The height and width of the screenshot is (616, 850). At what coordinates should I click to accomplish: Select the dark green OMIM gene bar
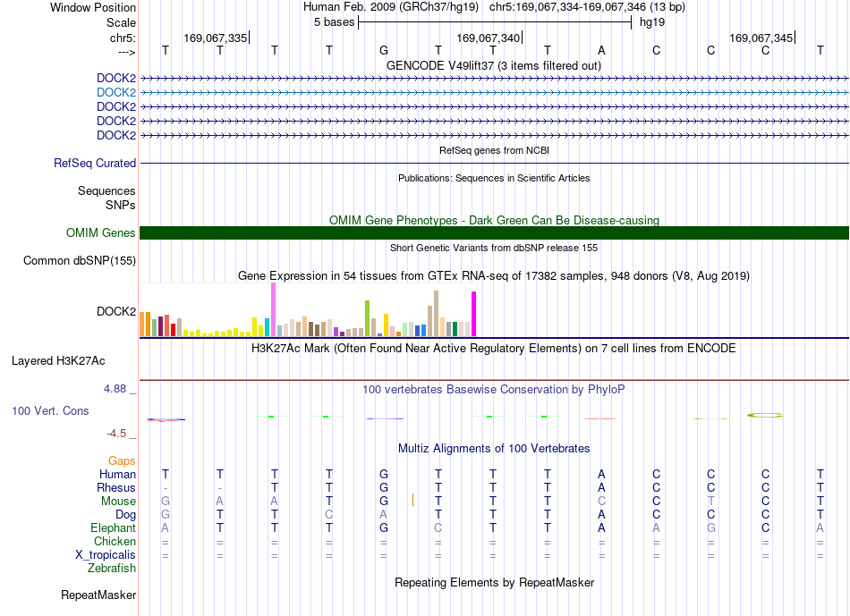495,233
